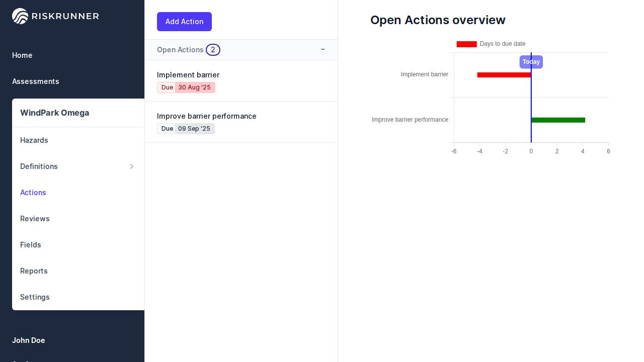This screenshot has width=644, height=362.
Task: Click the RiskRunner logo icon
Action: (x=20, y=16)
